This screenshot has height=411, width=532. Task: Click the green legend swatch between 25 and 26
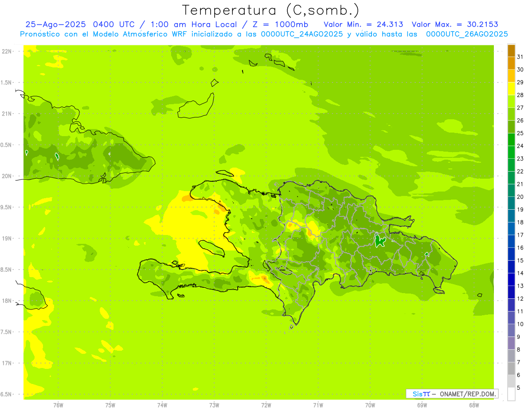[511, 127]
